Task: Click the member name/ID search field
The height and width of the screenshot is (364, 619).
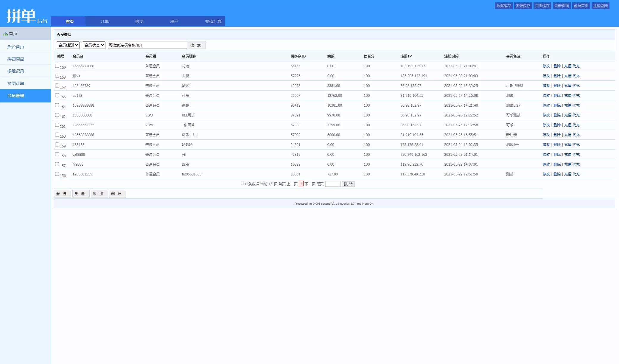Action: 147,45
